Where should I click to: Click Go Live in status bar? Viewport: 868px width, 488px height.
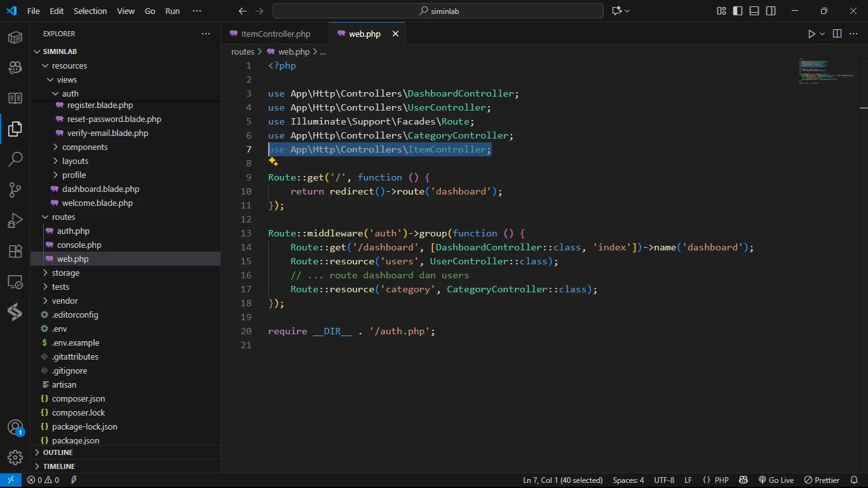click(776, 480)
